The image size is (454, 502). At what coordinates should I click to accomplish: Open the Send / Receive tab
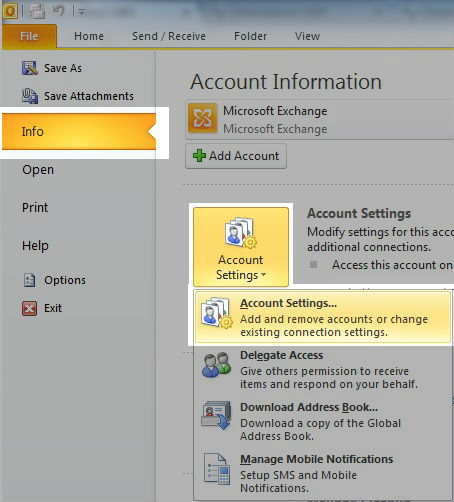click(x=169, y=36)
